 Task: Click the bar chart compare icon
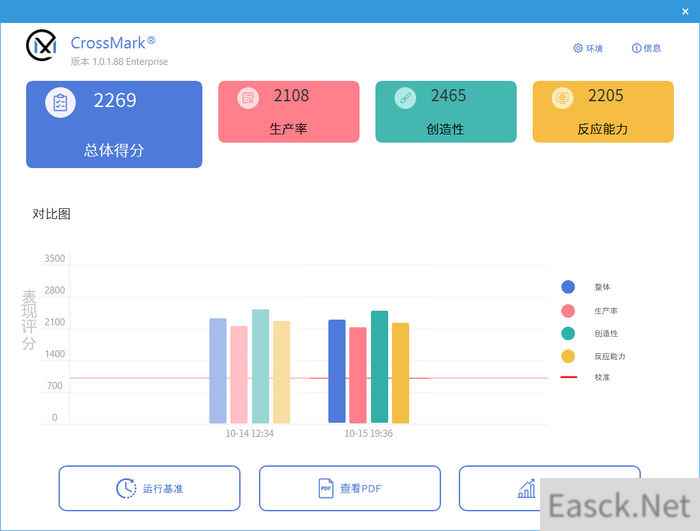(526, 488)
